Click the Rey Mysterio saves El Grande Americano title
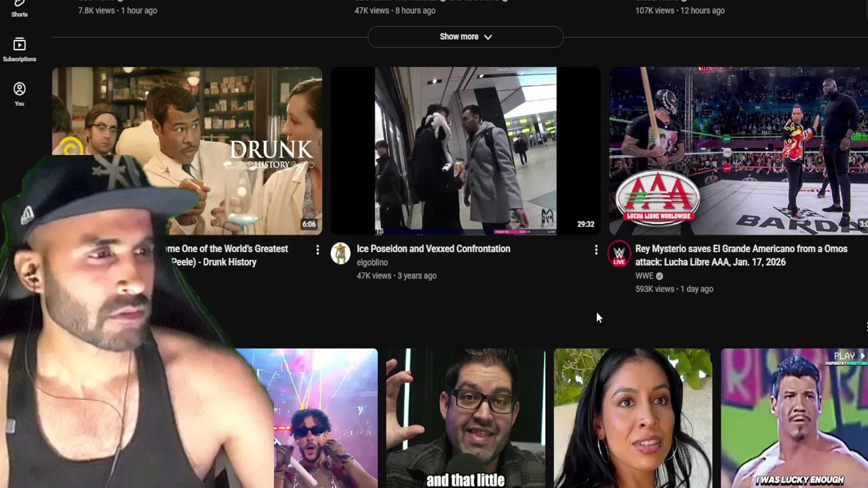This screenshot has width=868, height=488. (741, 256)
